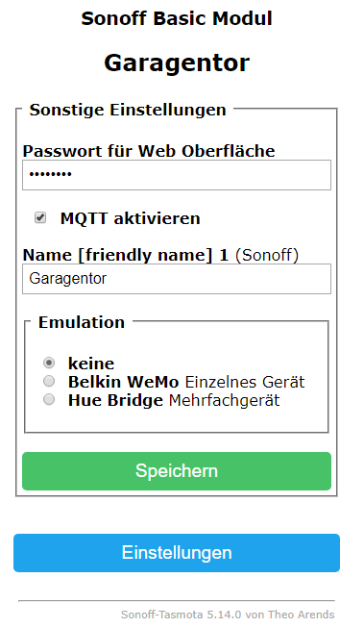
Task: Select the 'keine' emulation radio button
Action: tap(49, 363)
